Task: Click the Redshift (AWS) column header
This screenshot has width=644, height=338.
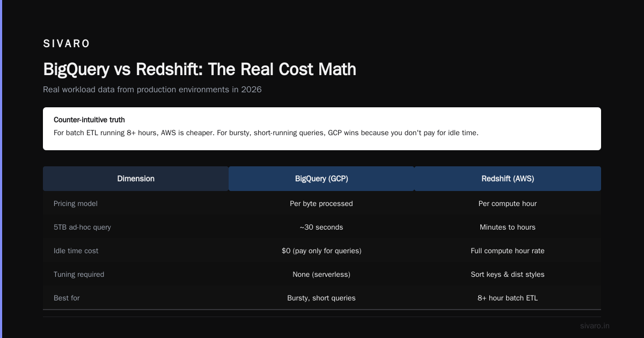Action: click(508, 179)
